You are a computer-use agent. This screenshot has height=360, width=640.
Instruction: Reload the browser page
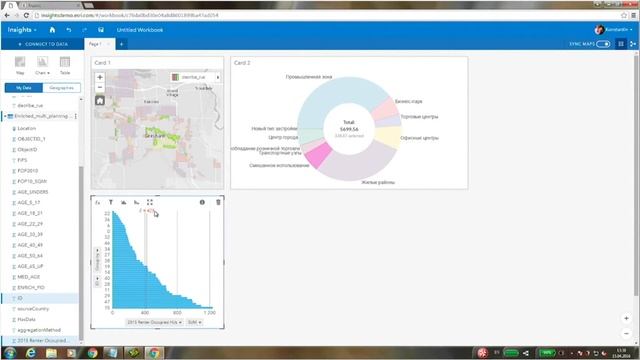26,15
